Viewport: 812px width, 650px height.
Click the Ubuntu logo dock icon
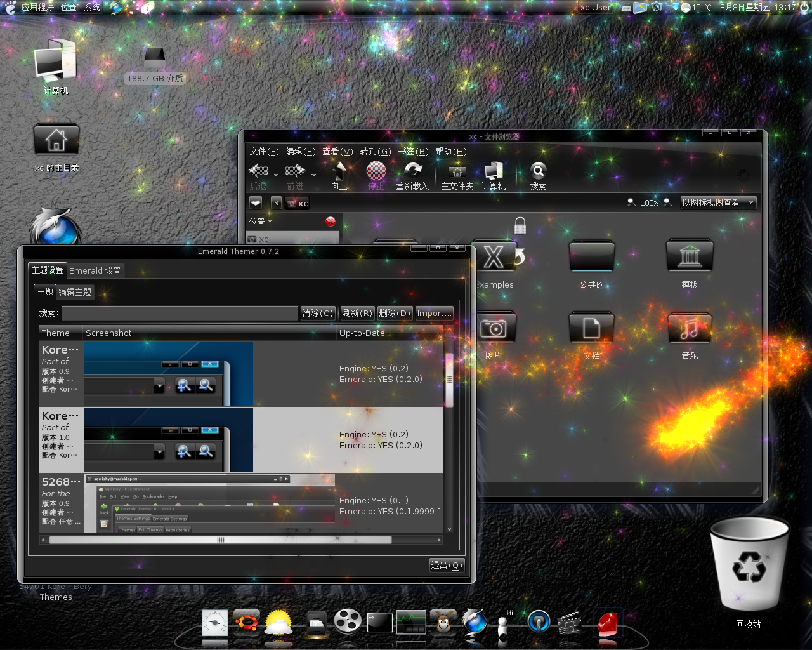coord(246,621)
